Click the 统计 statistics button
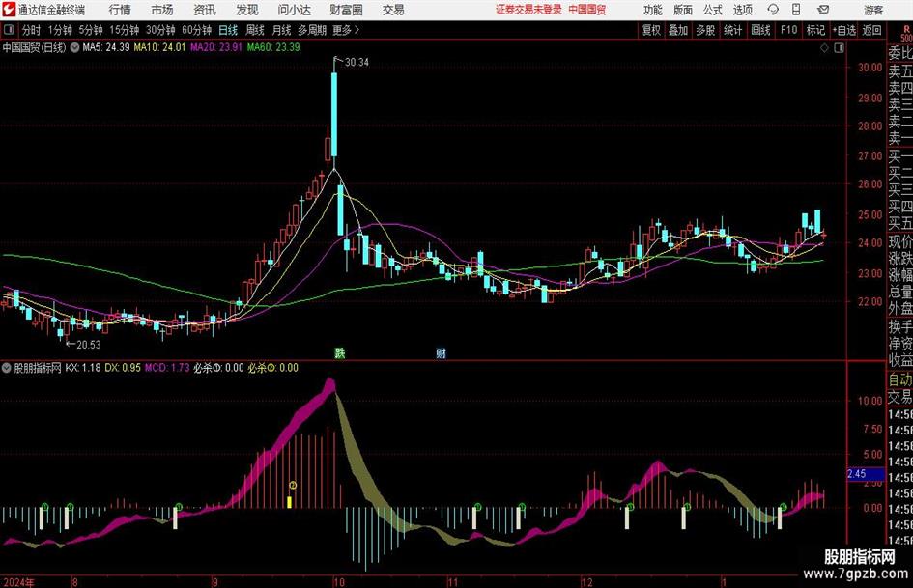The width and height of the screenshot is (913, 588). (732, 30)
